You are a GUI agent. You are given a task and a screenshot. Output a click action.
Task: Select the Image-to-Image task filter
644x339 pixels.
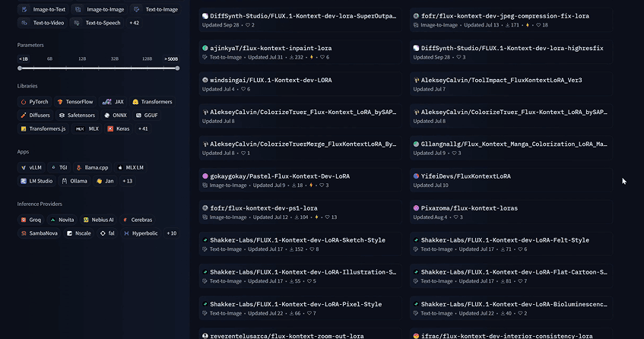point(100,9)
